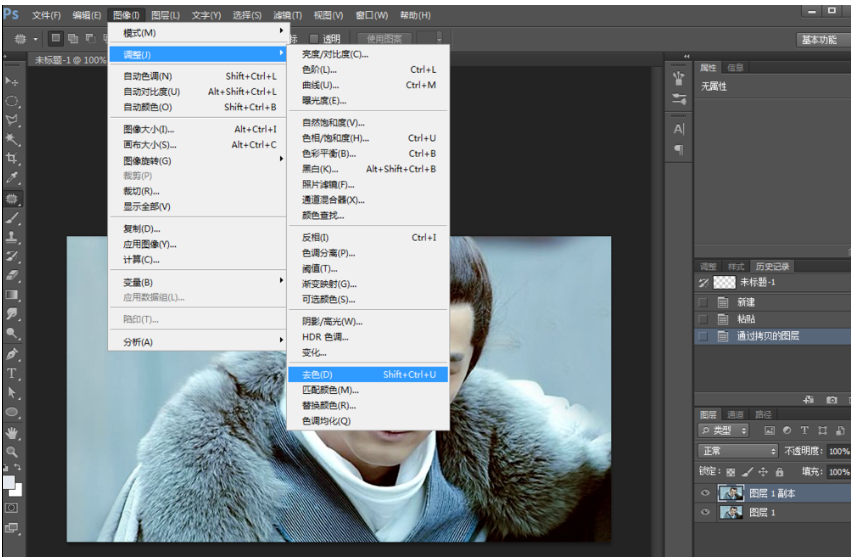
Task: Switch to the 通道 tab
Action: (735, 414)
